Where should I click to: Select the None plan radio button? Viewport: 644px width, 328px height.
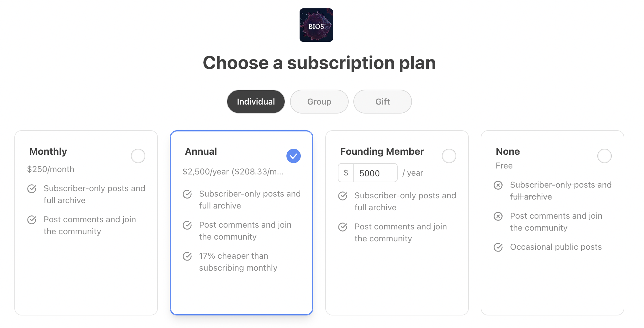coord(604,156)
